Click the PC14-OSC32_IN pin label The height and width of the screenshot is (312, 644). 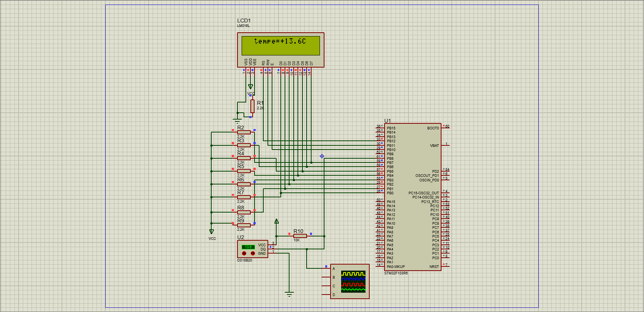(426, 197)
